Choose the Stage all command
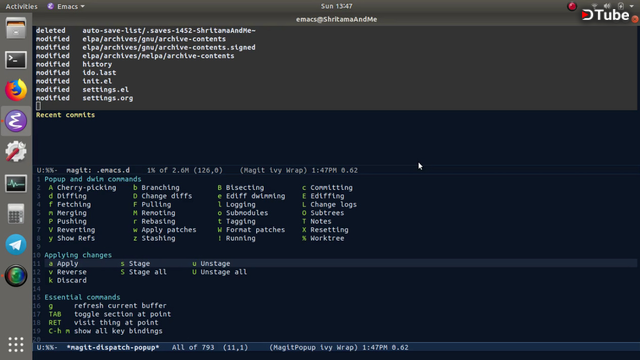Image resolution: width=640 pixels, height=360 pixels. [143, 272]
